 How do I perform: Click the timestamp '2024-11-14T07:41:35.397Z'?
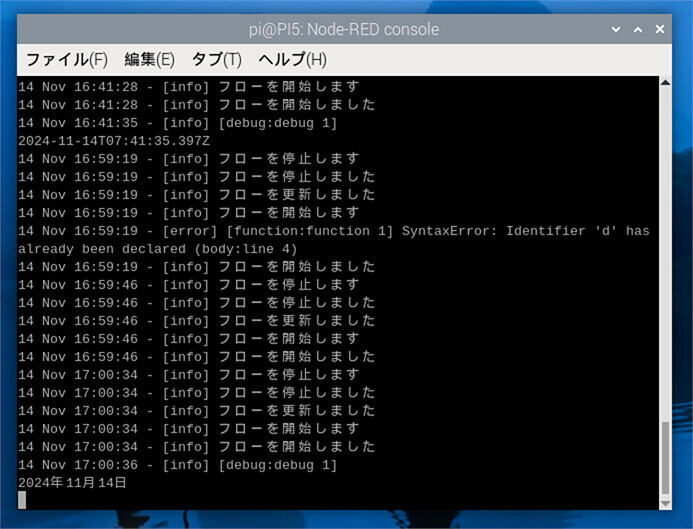(114, 141)
